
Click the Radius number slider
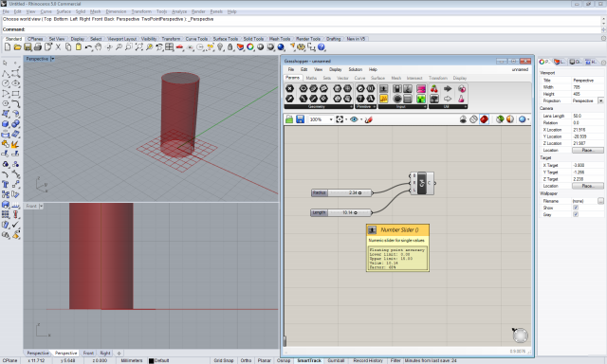coord(341,192)
